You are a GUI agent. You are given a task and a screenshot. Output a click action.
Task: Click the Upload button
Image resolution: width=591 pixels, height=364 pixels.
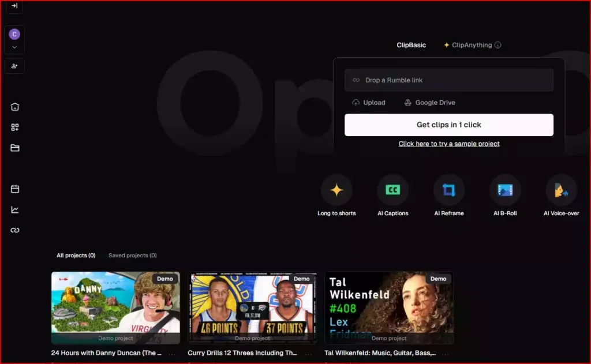[x=369, y=103]
